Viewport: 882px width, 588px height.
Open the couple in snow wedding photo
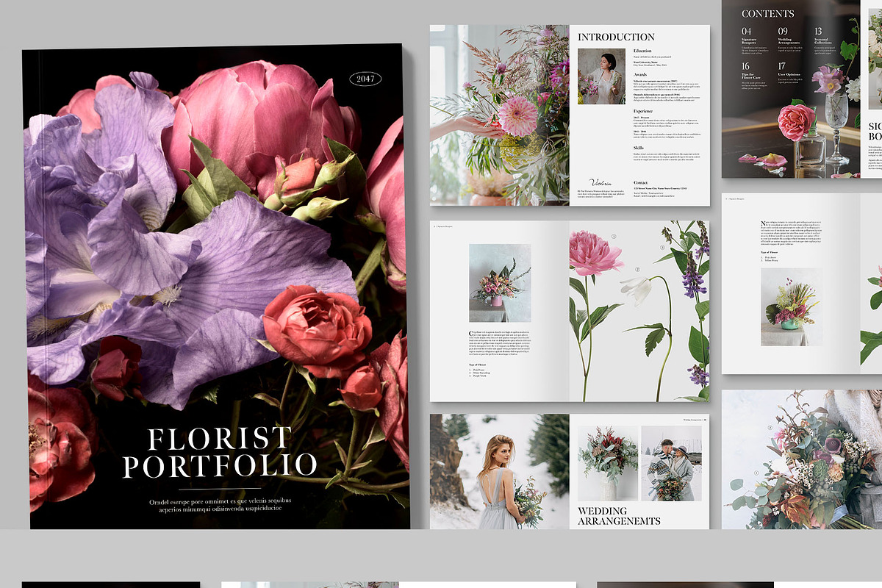click(670, 464)
